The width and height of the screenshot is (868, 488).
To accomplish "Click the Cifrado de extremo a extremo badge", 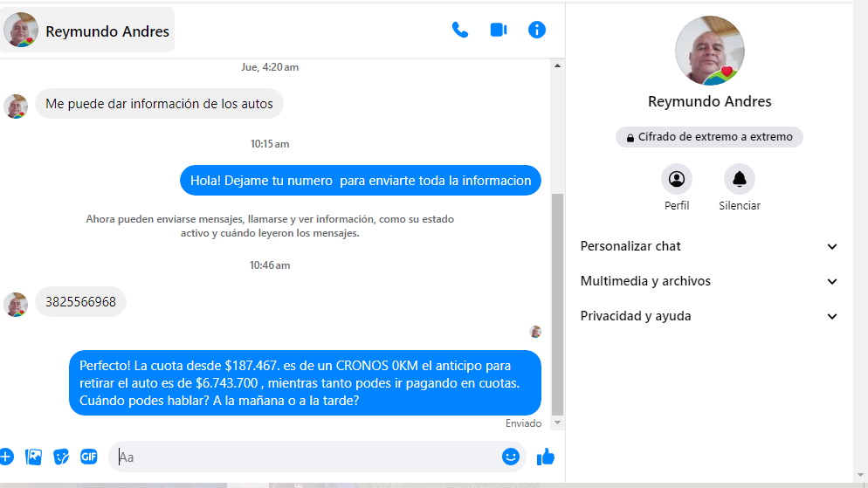I will [709, 137].
